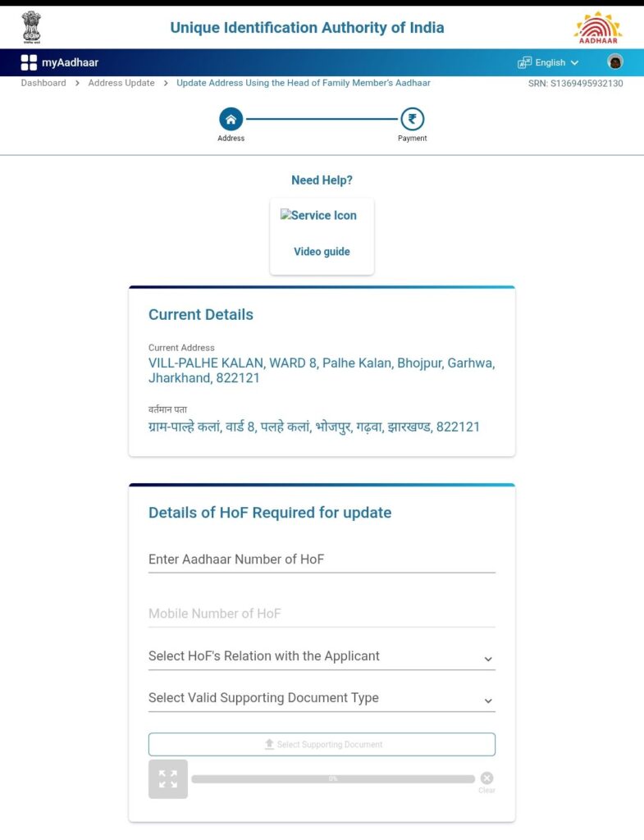Viewport: 644px width, 840px height.
Task: Go to Dashboard breadcrumb
Action: [43, 83]
